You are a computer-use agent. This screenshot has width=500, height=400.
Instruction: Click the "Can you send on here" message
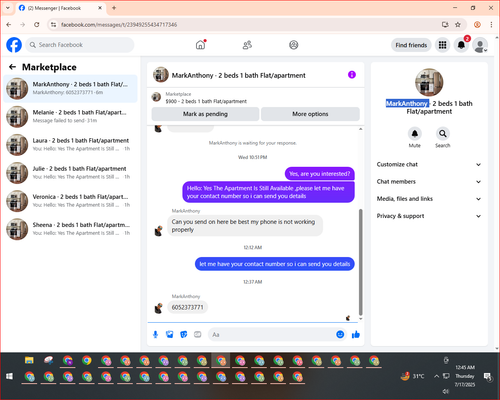pyautogui.click(x=245, y=226)
